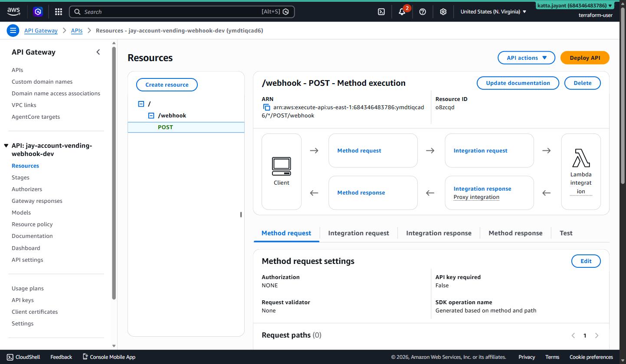Image resolution: width=626 pixels, height=364 pixels.
Task: Open Client certificates in the sidebar
Action: [35, 312]
